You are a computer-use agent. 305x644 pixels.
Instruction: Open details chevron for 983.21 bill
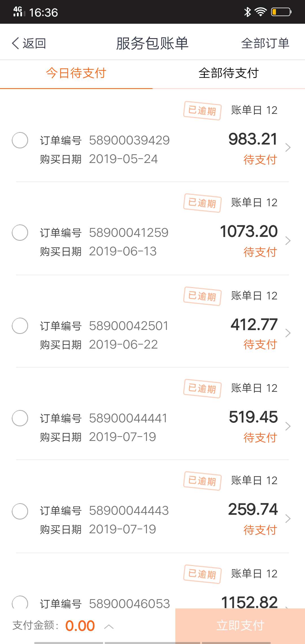[x=288, y=147]
